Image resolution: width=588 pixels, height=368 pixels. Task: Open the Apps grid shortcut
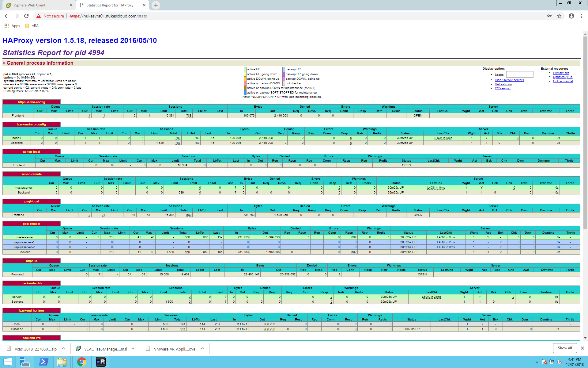tap(12, 26)
